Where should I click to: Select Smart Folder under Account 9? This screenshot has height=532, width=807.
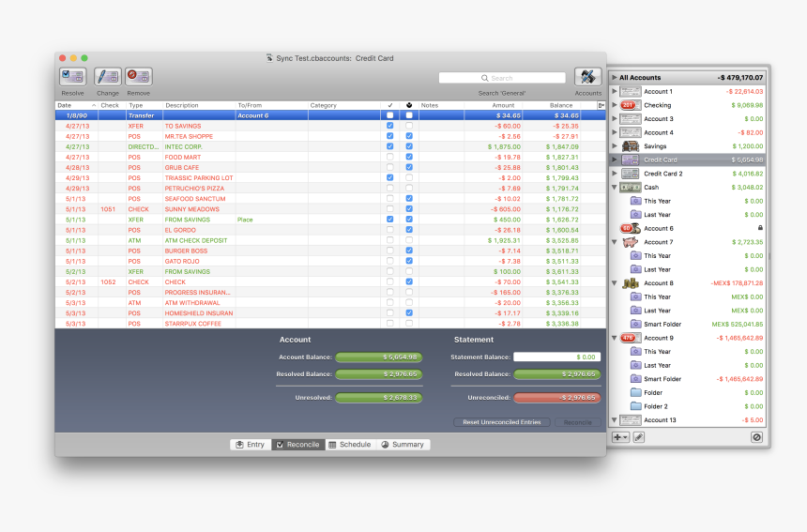(687, 379)
